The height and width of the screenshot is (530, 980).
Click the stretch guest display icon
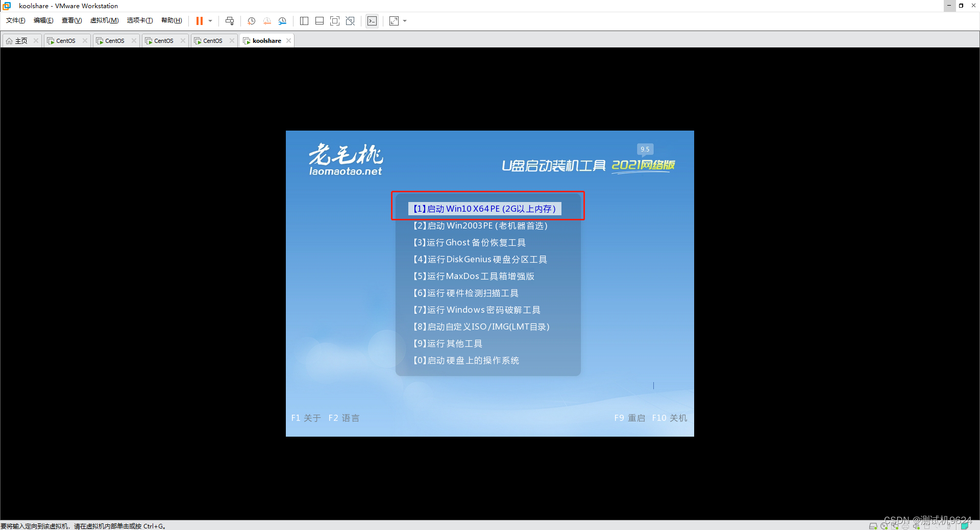[x=394, y=21]
